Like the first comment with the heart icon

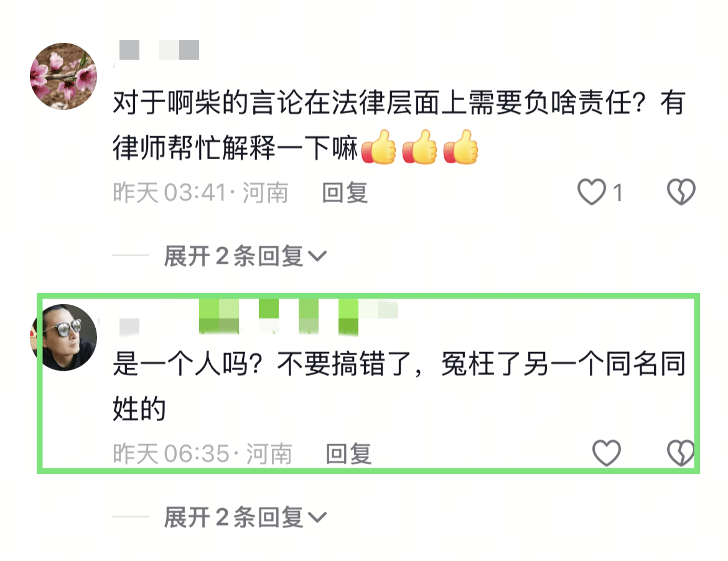click(592, 192)
